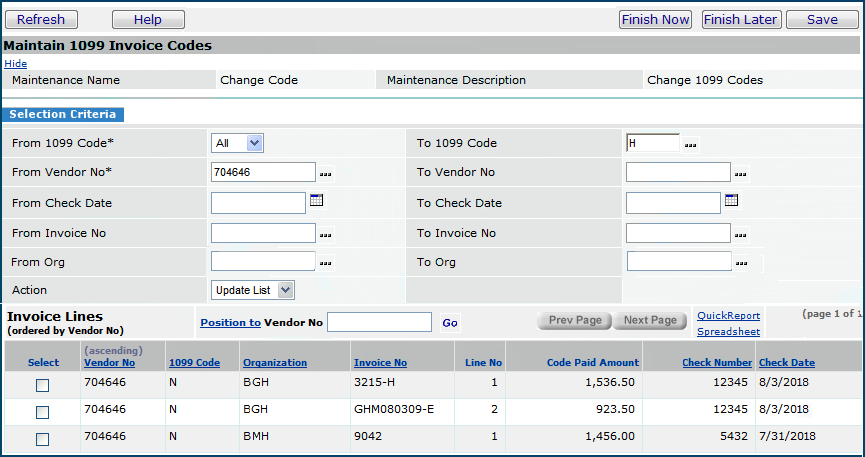Open lookup for To Vendor No field
The image size is (865, 457).
click(x=741, y=174)
